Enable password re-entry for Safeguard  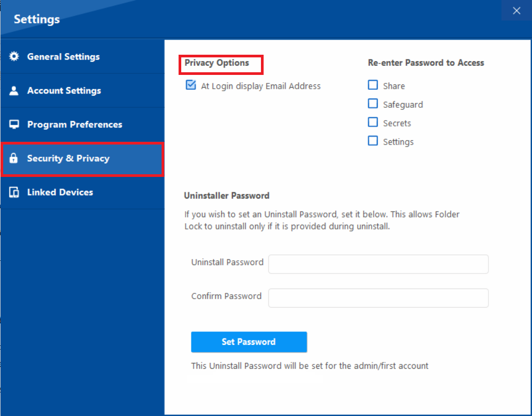point(373,103)
